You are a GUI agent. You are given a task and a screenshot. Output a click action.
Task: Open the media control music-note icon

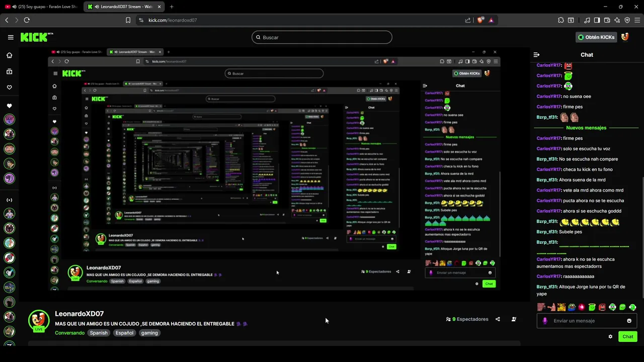click(587, 20)
